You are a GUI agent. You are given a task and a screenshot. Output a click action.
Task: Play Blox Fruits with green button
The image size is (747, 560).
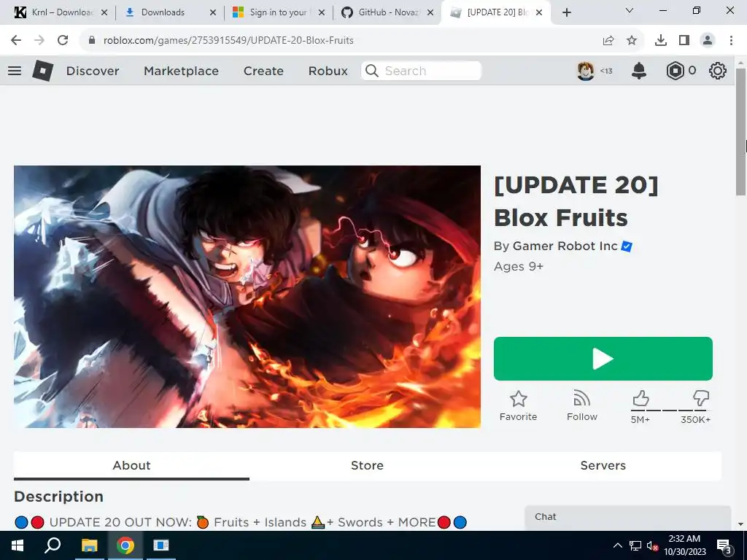[603, 359]
